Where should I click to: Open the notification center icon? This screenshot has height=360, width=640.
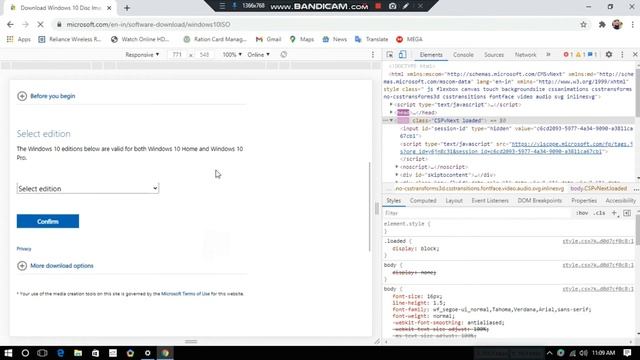[627, 353]
